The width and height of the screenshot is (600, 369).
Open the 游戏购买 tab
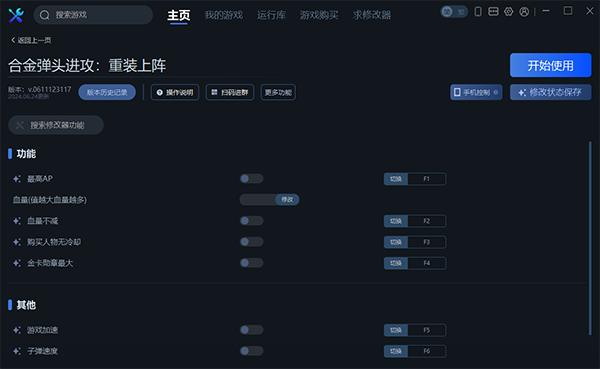click(319, 15)
